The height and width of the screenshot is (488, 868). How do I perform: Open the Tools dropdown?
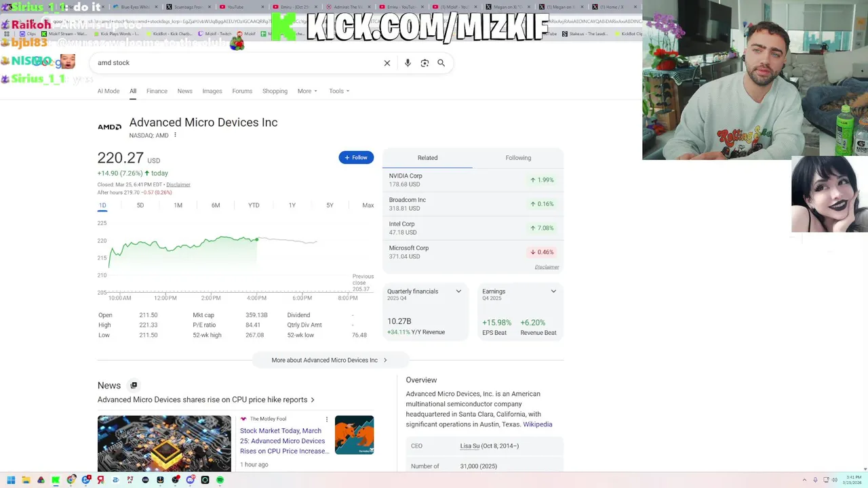pyautogui.click(x=339, y=91)
